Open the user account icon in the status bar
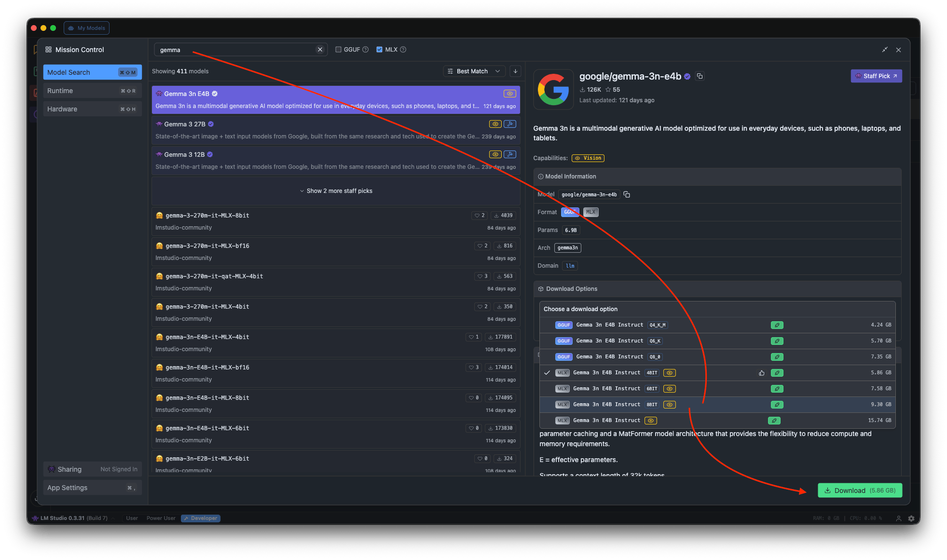The width and height of the screenshot is (947, 560). [x=899, y=519]
